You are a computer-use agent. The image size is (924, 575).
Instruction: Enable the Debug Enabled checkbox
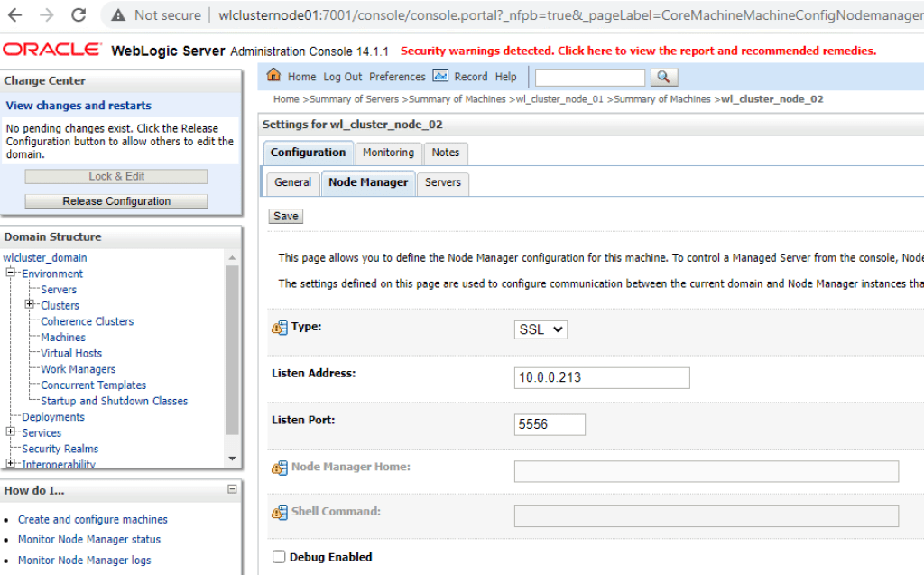(279, 557)
